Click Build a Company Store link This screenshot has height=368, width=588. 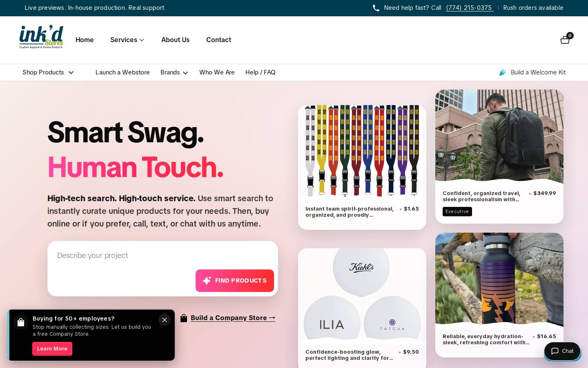(233, 318)
